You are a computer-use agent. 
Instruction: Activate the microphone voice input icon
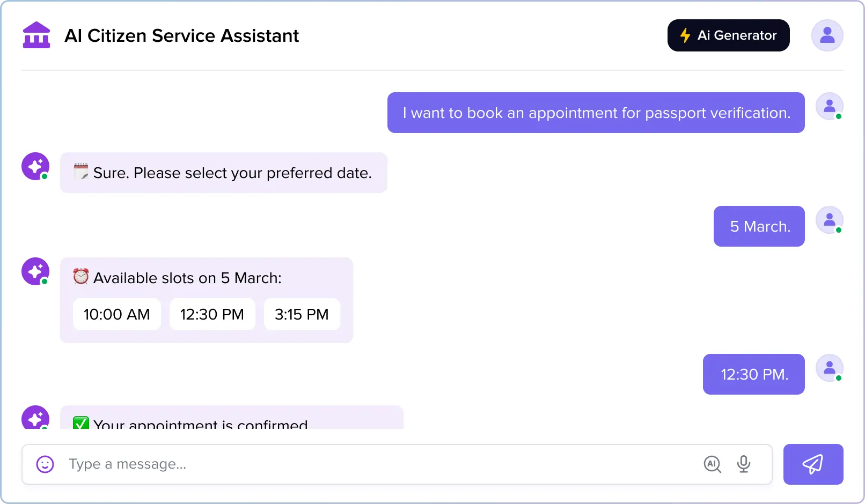click(x=744, y=464)
